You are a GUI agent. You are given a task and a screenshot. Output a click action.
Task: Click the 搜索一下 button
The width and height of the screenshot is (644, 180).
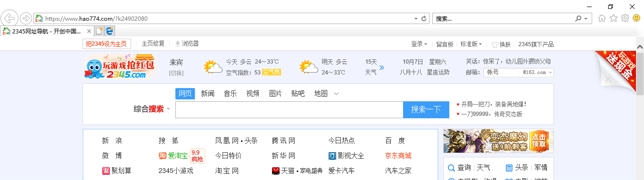426,110
